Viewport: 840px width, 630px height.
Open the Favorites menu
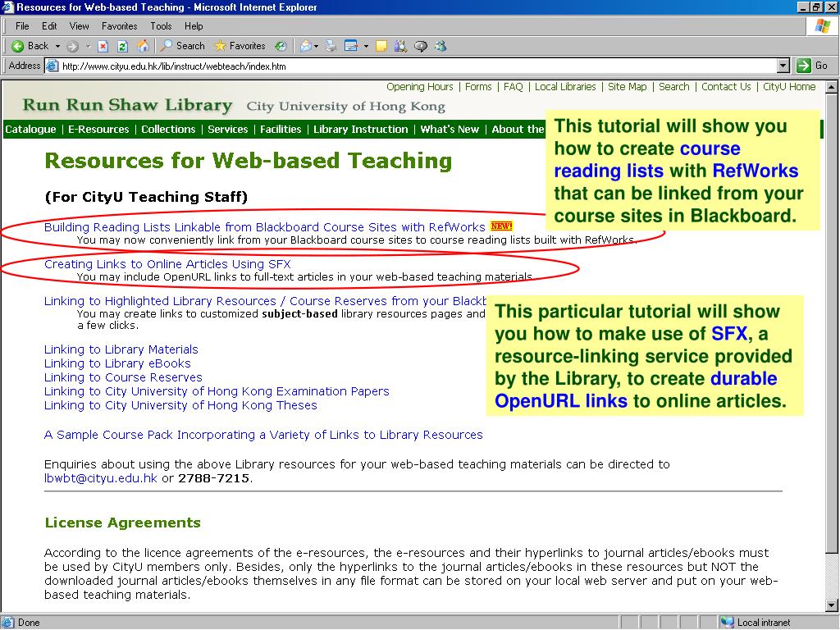pos(120,26)
